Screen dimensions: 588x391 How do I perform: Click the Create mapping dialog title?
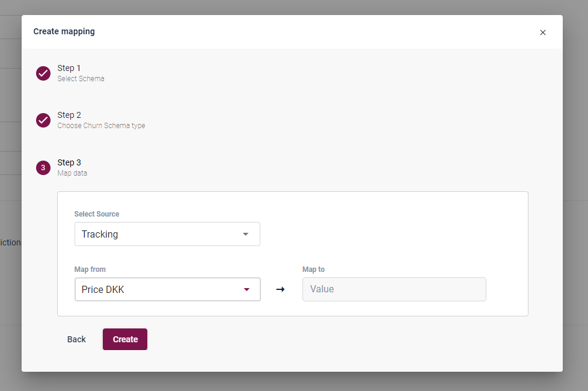pyautogui.click(x=64, y=31)
